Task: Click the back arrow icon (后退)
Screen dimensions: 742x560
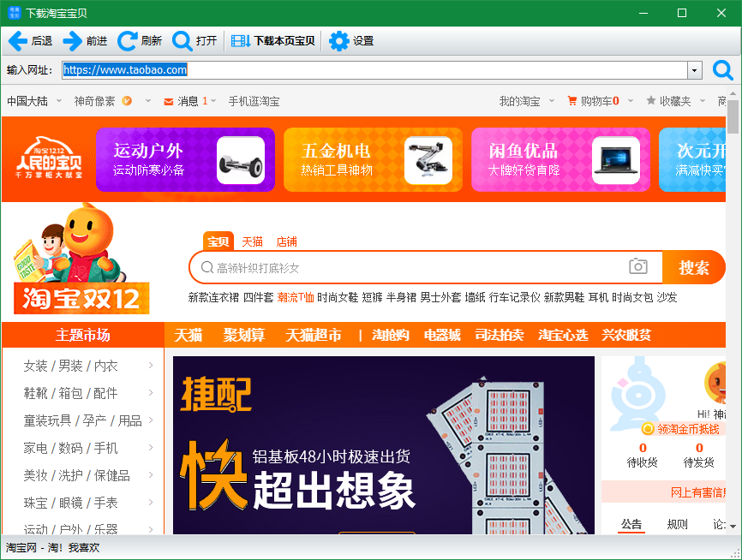Action: [x=18, y=41]
